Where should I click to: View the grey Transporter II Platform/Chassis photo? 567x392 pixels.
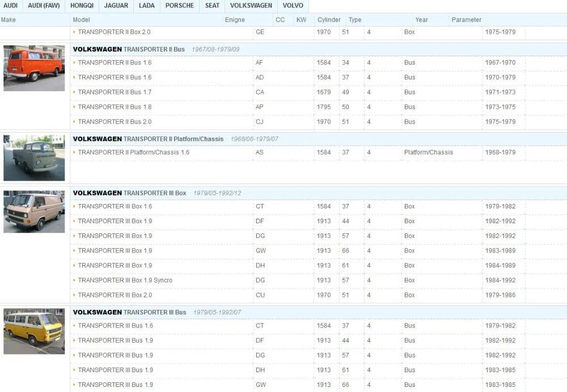(34, 158)
